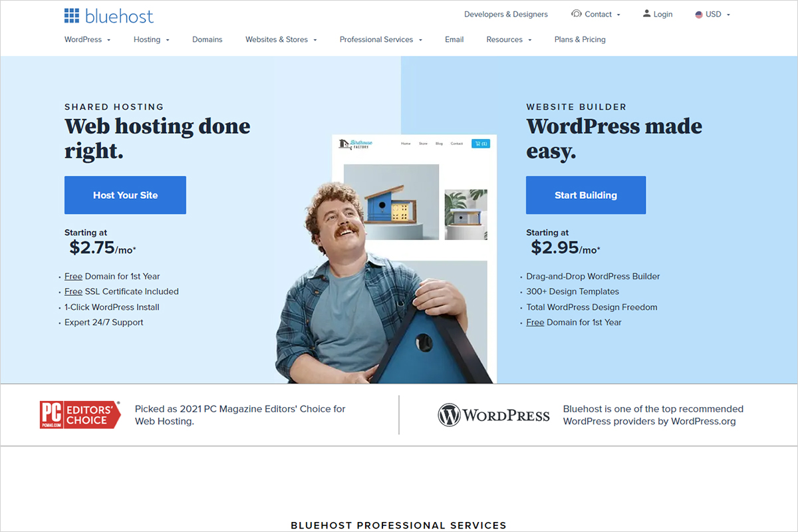
Task: Click "1-Click WordPress Install" text
Action: point(112,307)
